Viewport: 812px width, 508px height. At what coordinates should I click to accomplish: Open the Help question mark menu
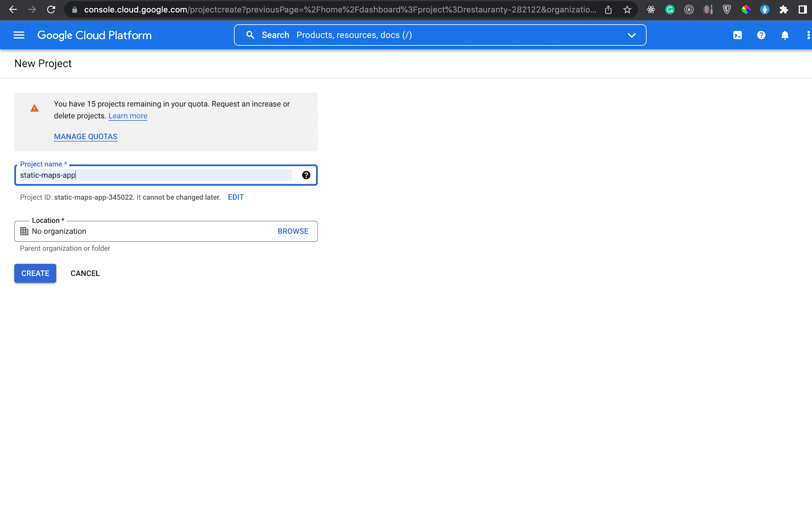[761, 35]
